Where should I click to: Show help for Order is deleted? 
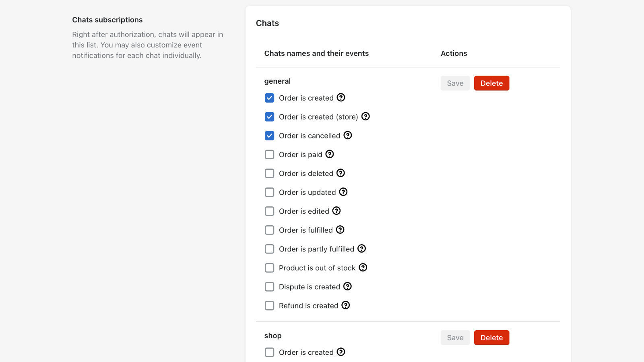coord(341,173)
